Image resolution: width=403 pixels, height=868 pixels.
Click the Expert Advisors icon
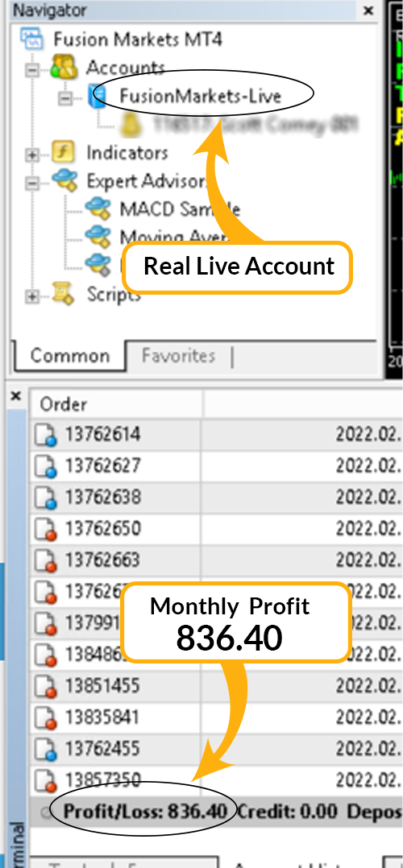pos(64,181)
